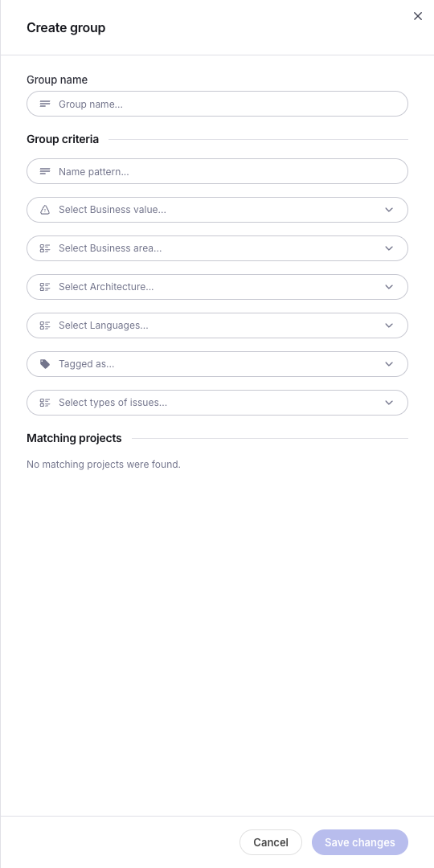Image resolution: width=434 pixels, height=868 pixels.
Task: Click the Save changes button
Action: point(360,842)
